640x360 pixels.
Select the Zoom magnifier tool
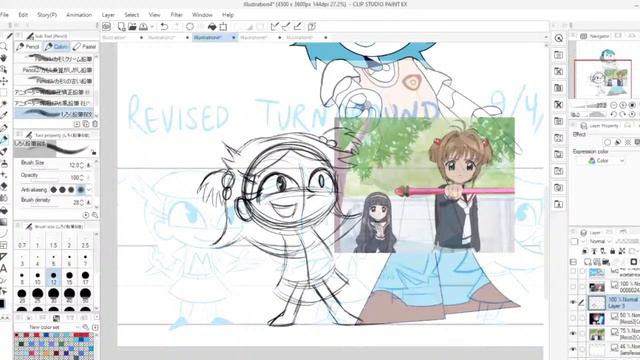pyautogui.click(x=4, y=47)
